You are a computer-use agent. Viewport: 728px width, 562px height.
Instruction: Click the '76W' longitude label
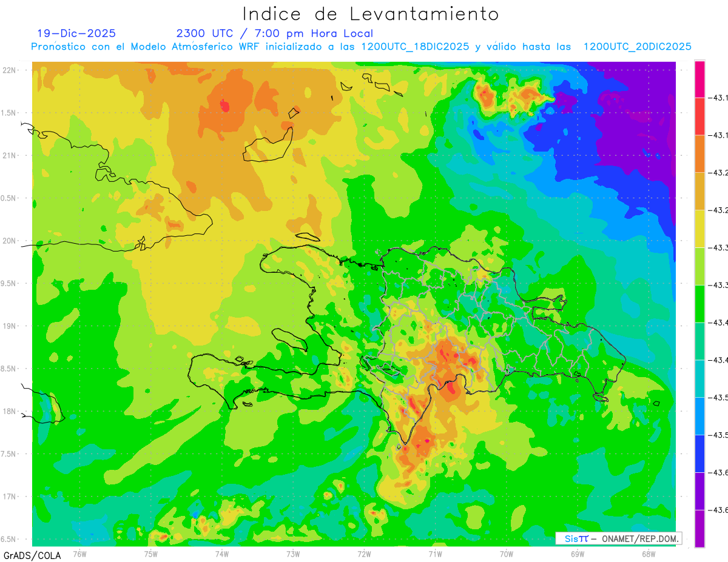tap(79, 554)
